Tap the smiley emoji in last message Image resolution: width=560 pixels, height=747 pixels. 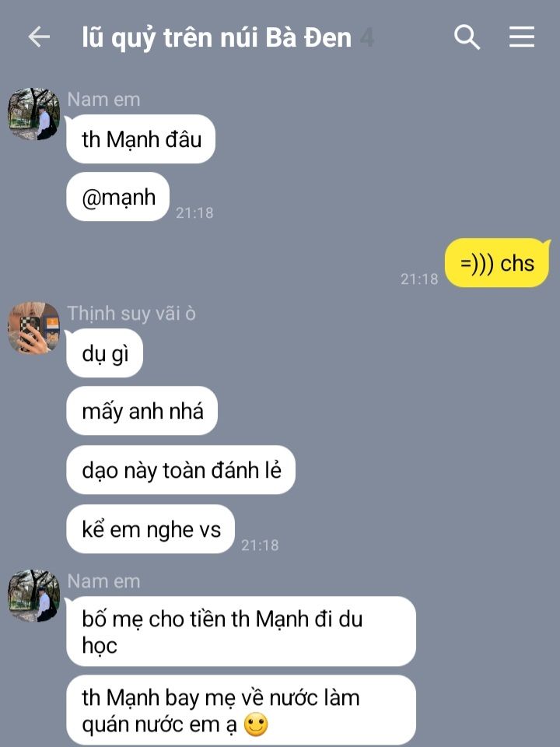point(256,724)
